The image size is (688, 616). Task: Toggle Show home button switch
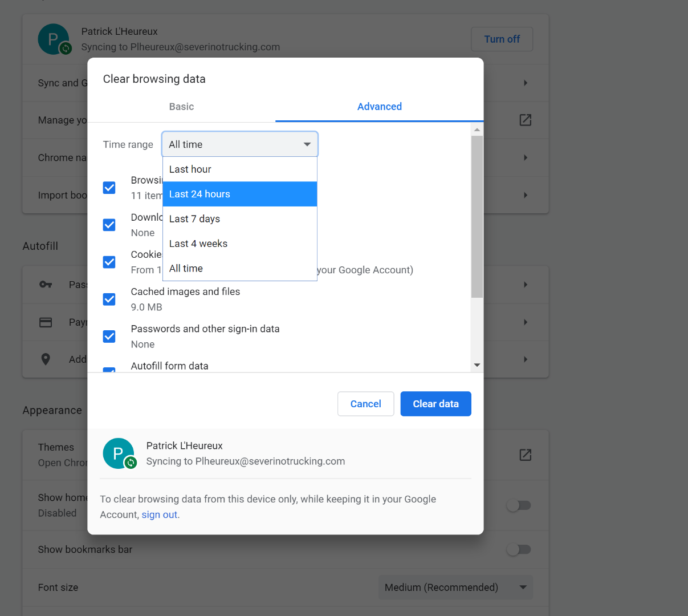pos(519,505)
